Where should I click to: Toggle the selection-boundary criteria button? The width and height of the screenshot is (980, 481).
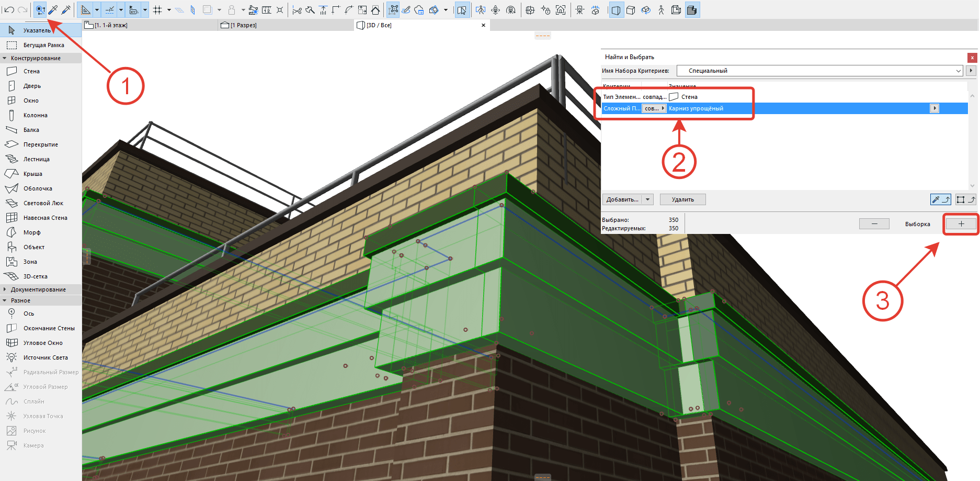(965, 199)
